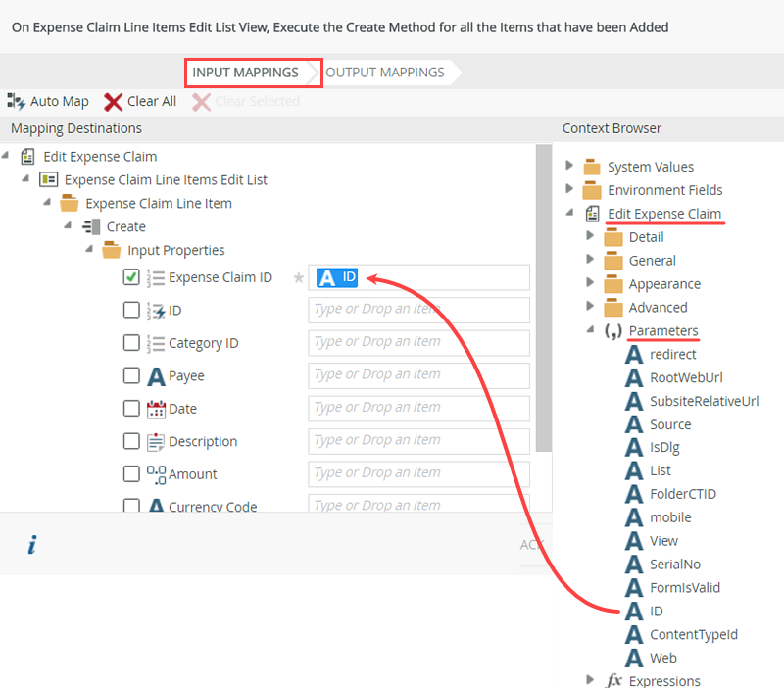Image resolution: width=784 pixels, height=688 pixels.
Task: Select the FormIsValid parameter
Action: (684, 587)
